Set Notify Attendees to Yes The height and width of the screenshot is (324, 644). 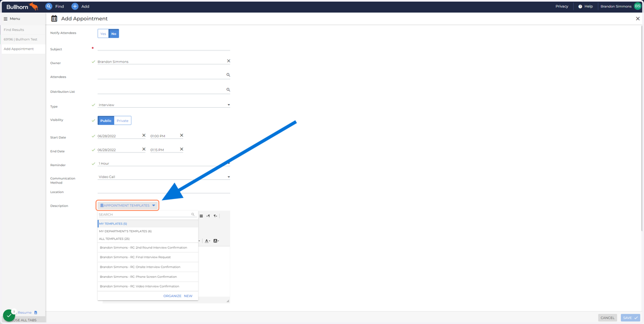[103, 33]
